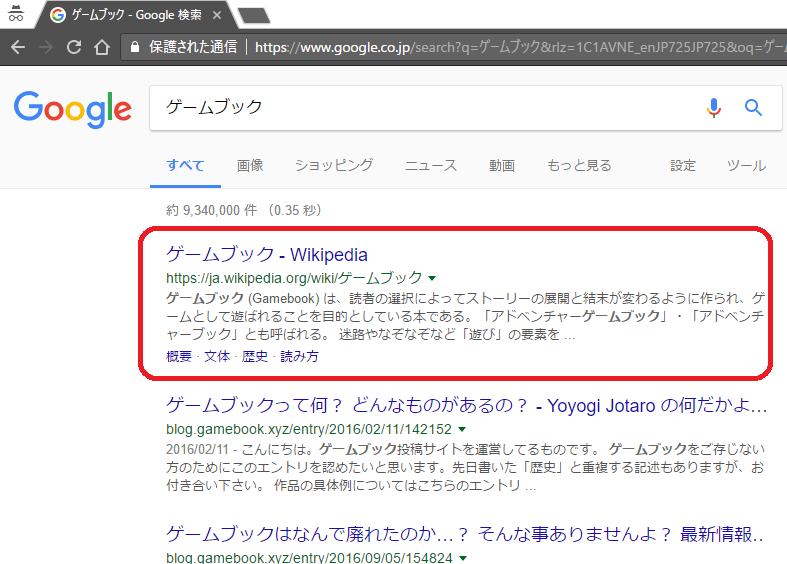The image size is (787, 564).
Task: Switch to the 動画 results tab
Action: [x=502, y=166]
